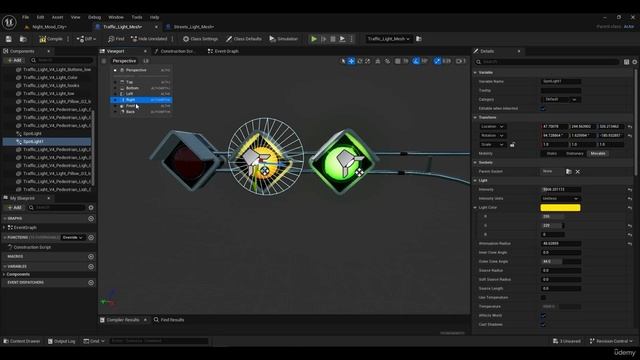The width and height of the screenshot is (640, 360).
Task: Open Class Defaults
Action: coord(244,39)
